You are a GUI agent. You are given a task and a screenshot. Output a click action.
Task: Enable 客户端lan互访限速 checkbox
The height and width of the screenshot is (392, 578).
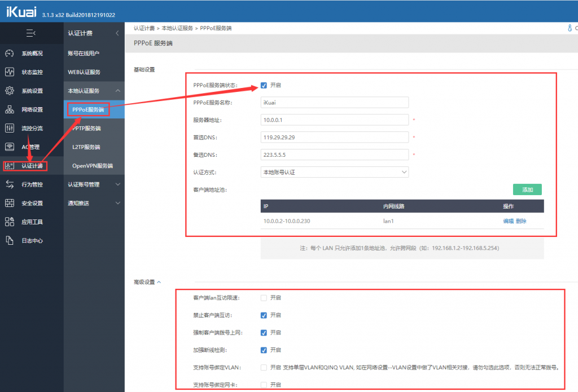point(264,297)
